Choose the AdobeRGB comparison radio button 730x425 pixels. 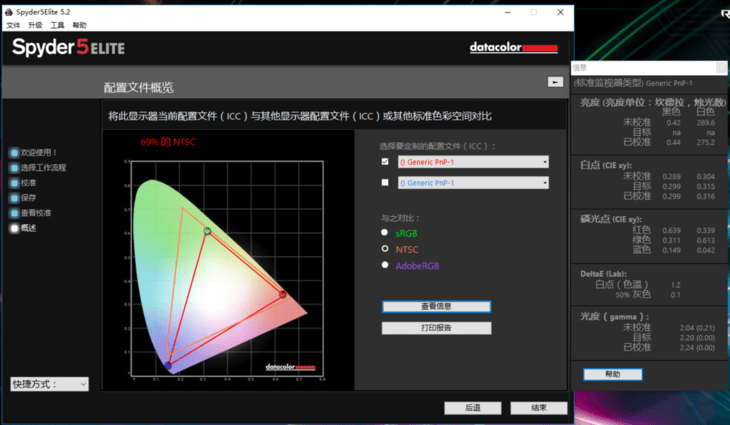385,265
